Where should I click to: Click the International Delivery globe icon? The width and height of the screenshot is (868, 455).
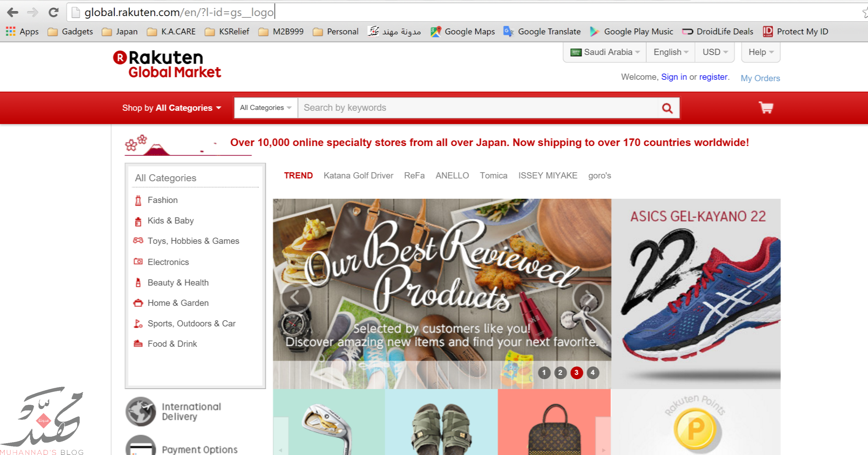tap(141, 412)
